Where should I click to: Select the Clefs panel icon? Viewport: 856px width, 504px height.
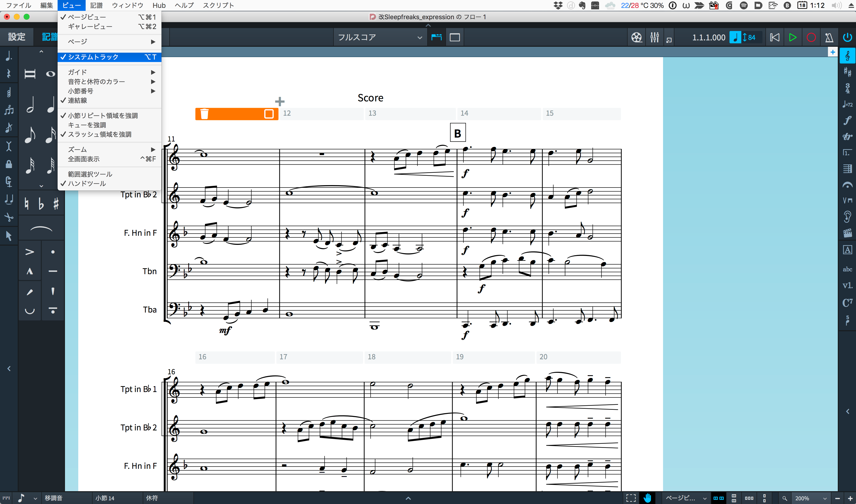point(847,56)
